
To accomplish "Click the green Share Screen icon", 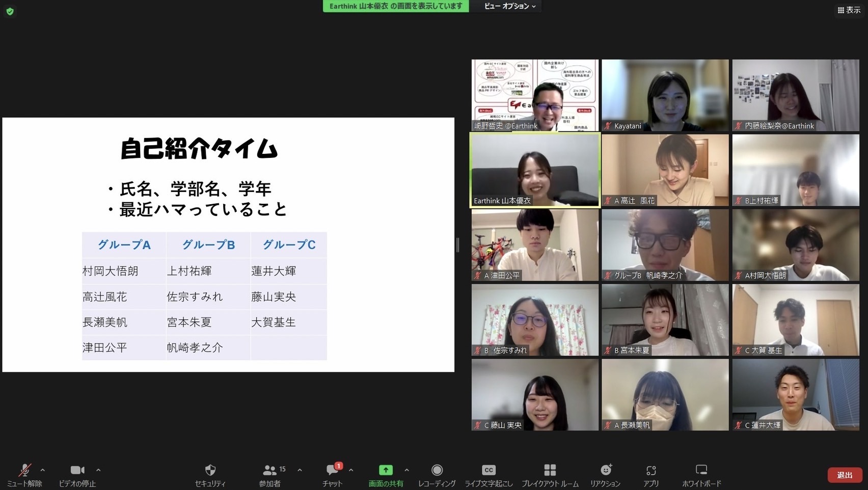I will tap(386, 470).
